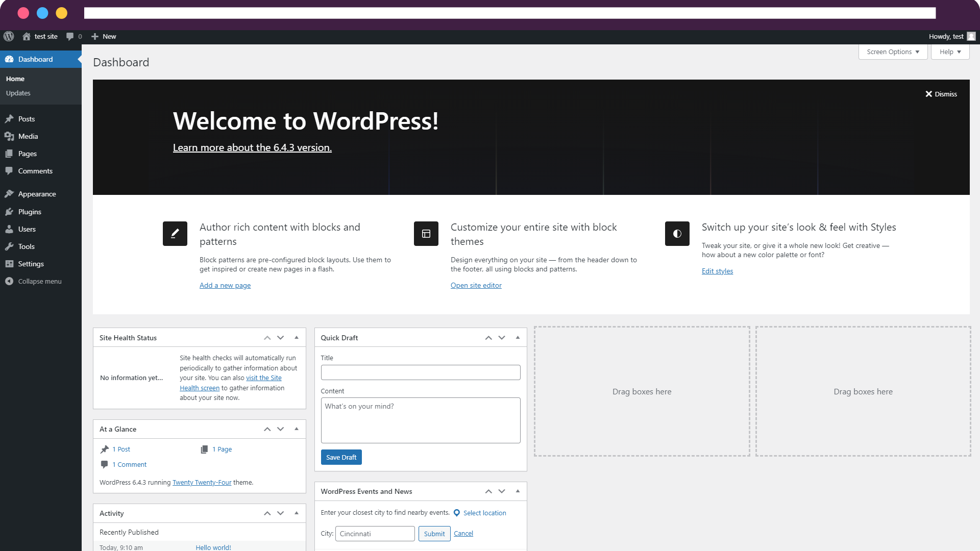Click Edit styles link under Styles
The width and height of the screenshot is (980, 551).
[x=718, y=270]
